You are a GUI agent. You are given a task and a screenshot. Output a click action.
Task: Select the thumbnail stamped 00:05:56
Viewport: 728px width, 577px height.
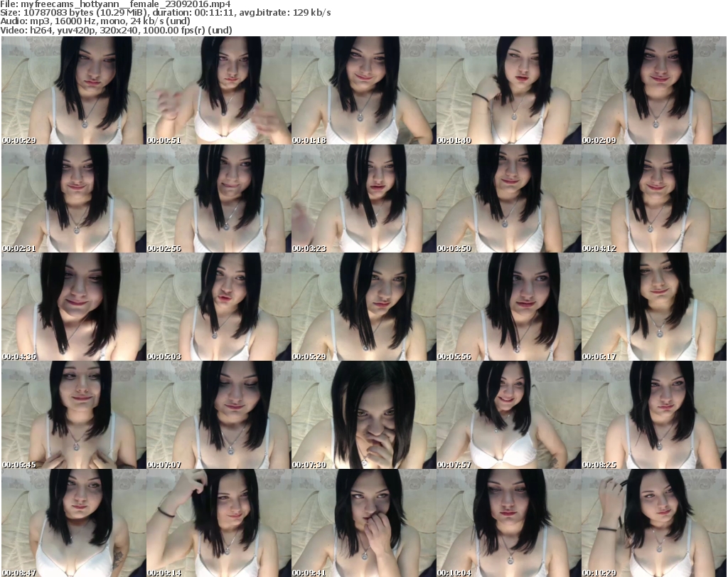(509, 307)
